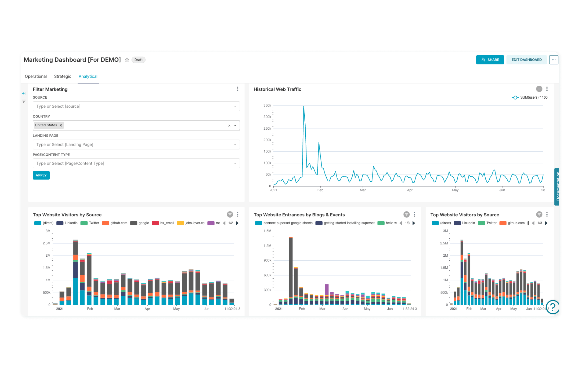
Task: Open Historical Web Traffic three-dot menu
Action: [547, 89]
